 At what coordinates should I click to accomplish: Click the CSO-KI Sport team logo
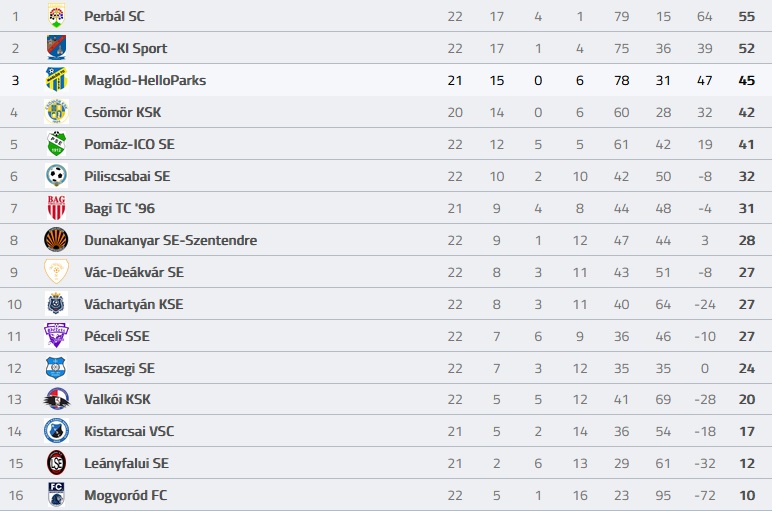[x=57, y=48]
